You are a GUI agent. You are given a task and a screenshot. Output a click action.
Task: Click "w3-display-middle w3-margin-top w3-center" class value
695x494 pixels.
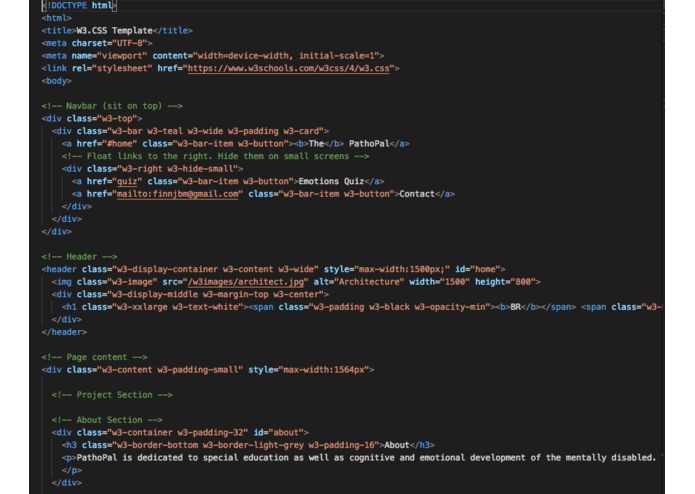coord(215,294)
